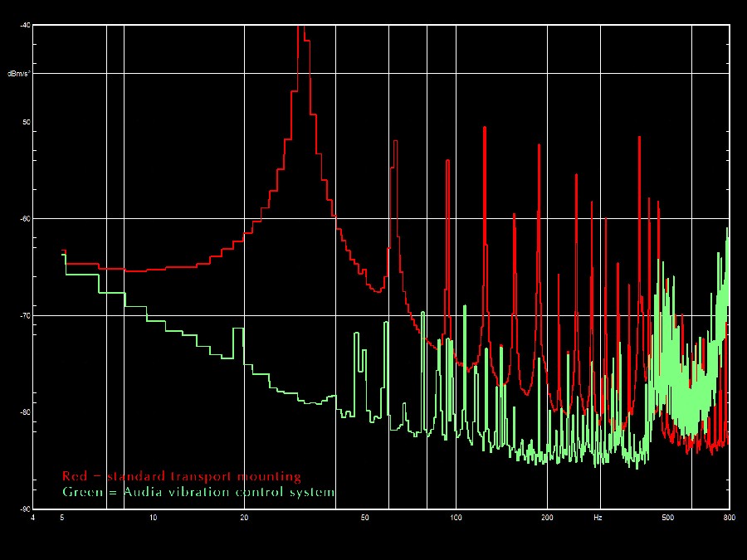
Task: Click the dBm/s² unit label on the vertical axis
Action: [19, 74]
